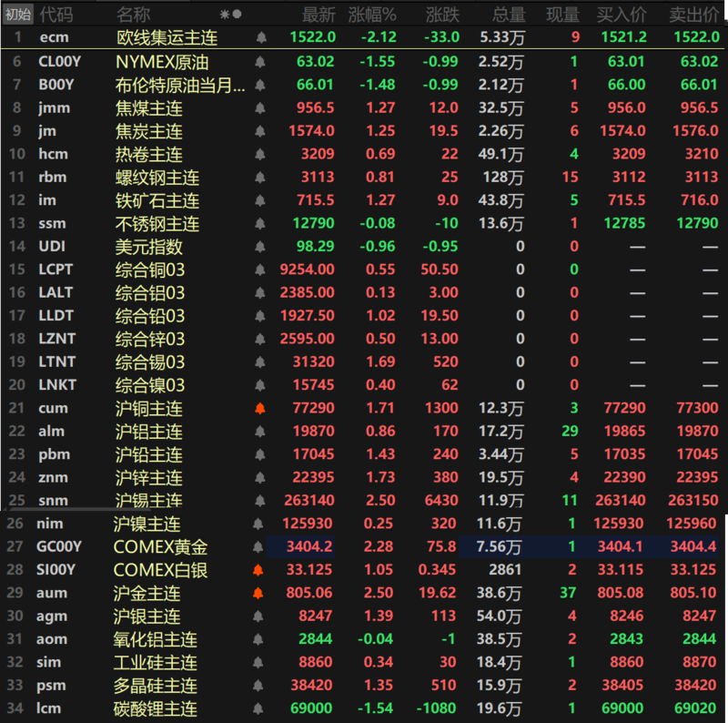Toggle alert bell for 热卷主连
Screen dimensions: 728x723
click(260, 154)
